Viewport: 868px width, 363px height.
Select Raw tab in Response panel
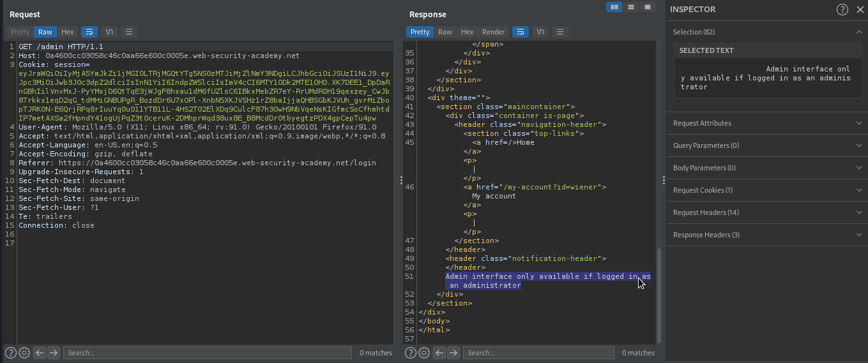tap(445, 32)
